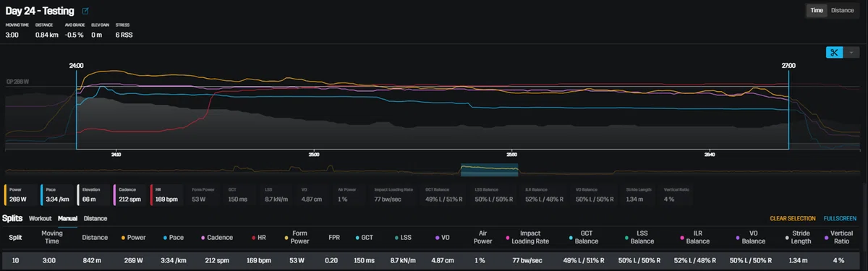Click the FULLSCREEN link
The width and height of the screenshot is (868, 271).
(x=840, y=218)
